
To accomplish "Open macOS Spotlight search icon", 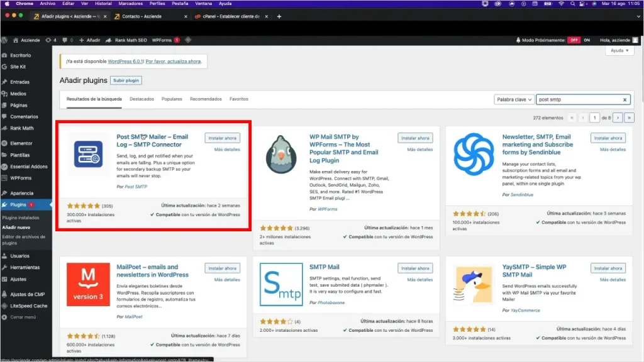I will [572, 3].
